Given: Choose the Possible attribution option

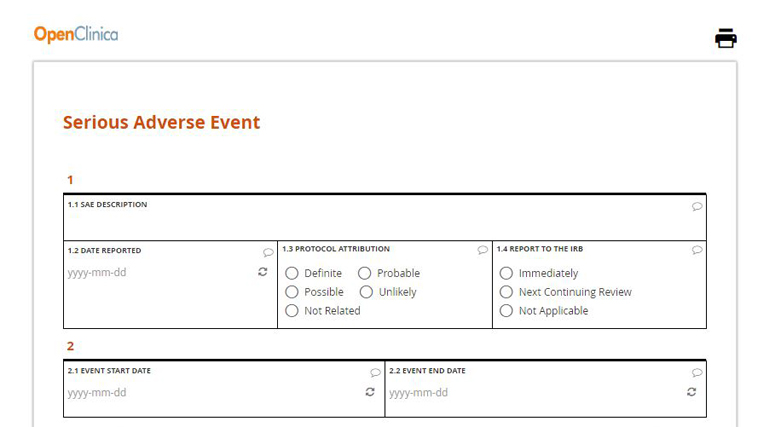Looking at the screenshot, I should click(292, 292).
